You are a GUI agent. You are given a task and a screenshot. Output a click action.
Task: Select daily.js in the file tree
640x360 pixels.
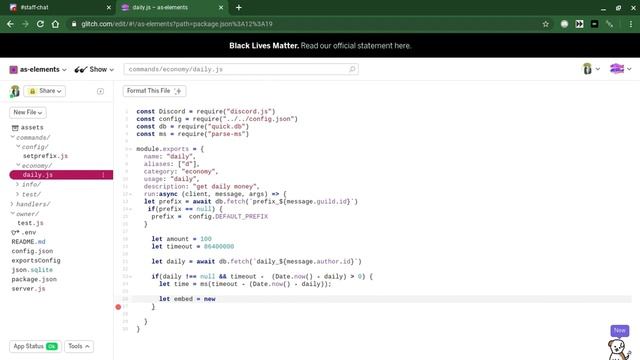coord(61,175)
